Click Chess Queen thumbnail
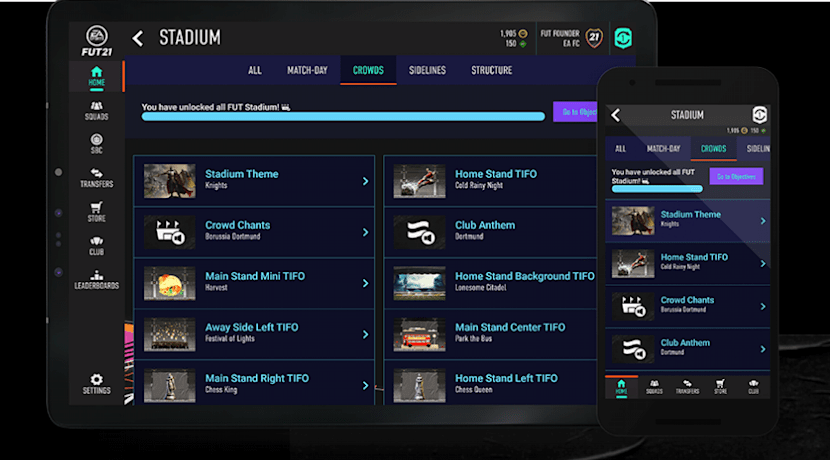 419,385
